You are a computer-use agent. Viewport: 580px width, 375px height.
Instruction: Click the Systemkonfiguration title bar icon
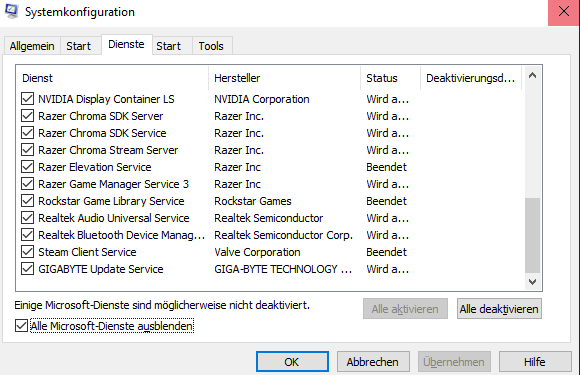pos(11,11)
